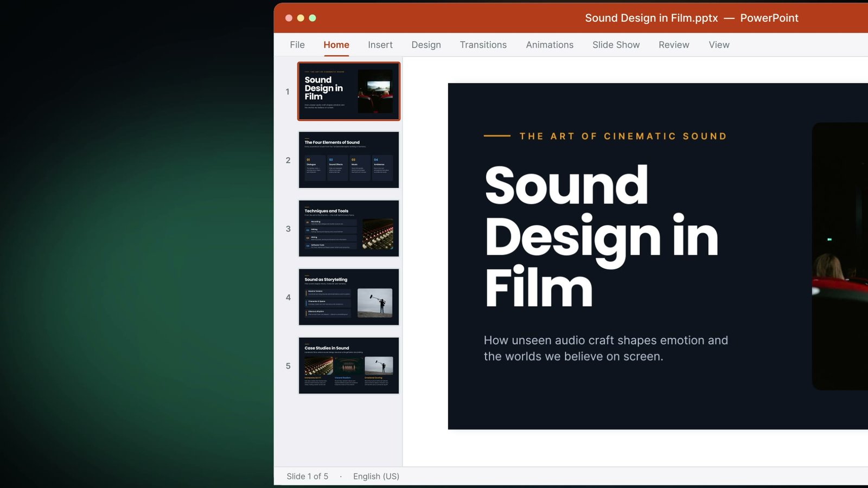The image size is (868, 488).
Task: Open the Techniques and Tools slide thumbnail
Action: point(349,228)
